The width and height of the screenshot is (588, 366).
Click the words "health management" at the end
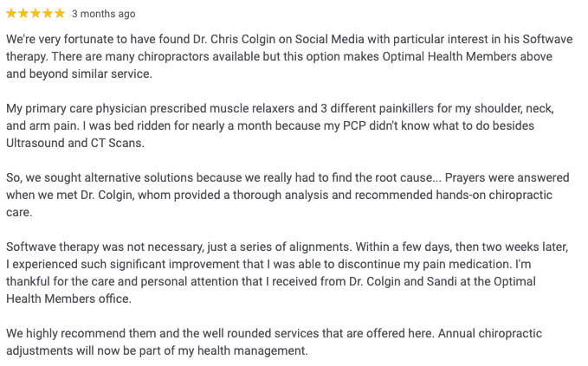(256, 350)
